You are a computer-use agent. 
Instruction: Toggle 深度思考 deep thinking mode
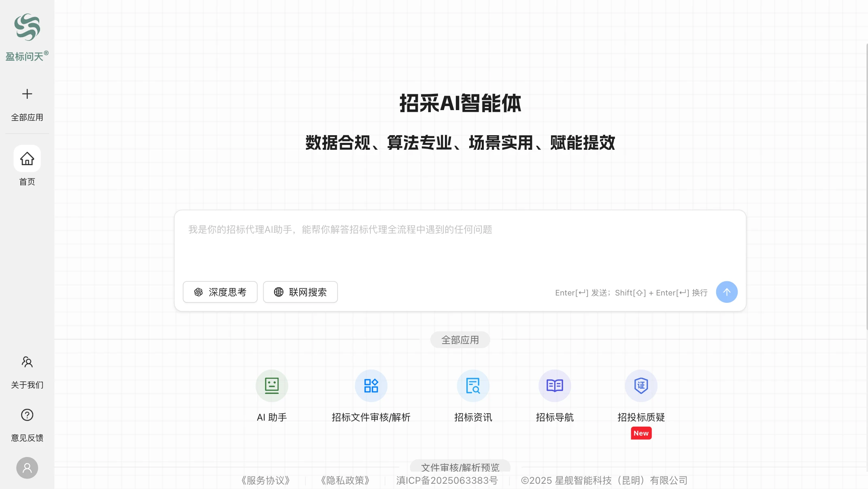(220, 292)
